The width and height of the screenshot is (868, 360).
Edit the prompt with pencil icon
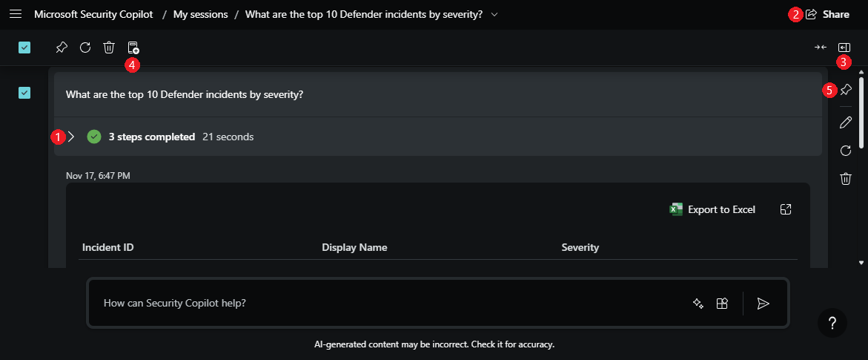(x=845, y=122)
